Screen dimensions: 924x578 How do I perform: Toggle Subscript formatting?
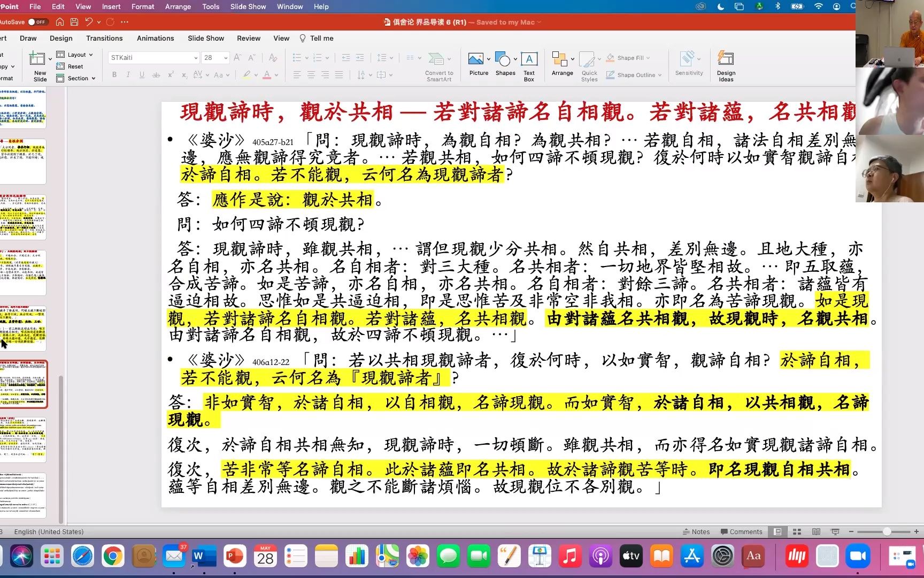(x=184, y=75)
